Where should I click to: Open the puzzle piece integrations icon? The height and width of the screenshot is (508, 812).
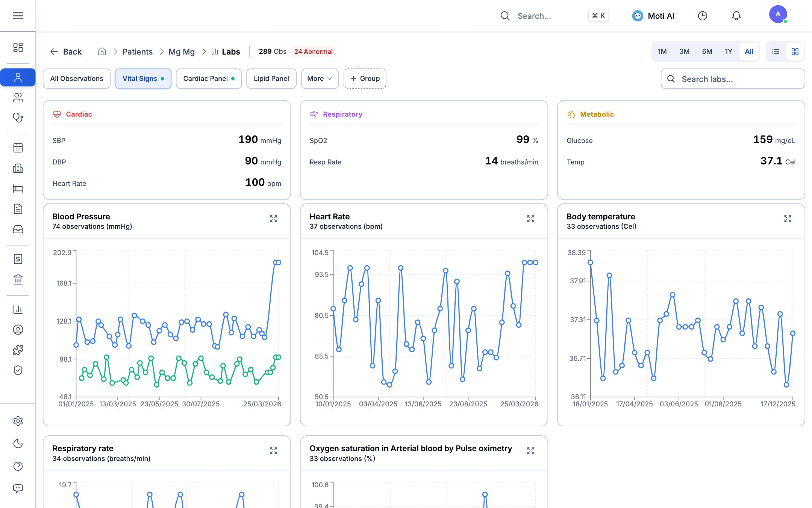pos(18,350)
